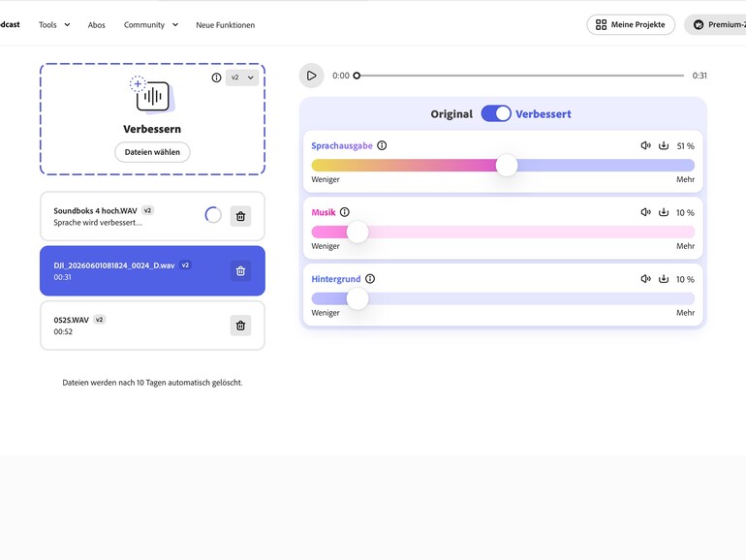
Task: Click the Meine Projekte grid icon
Action: [x=602, y=25]
